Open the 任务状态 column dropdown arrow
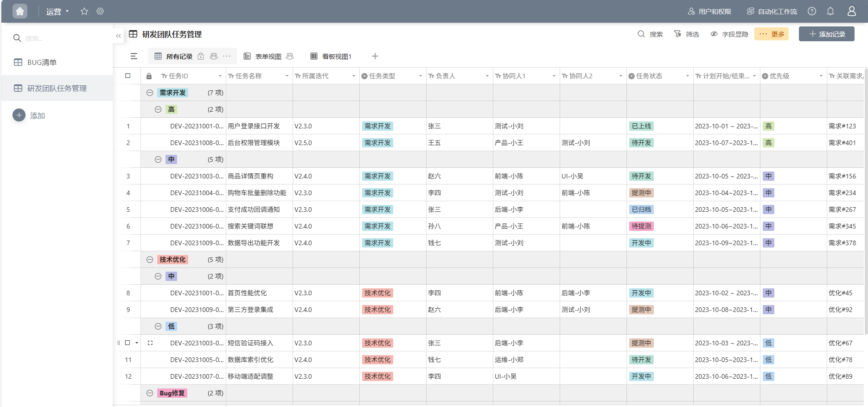 coord(687,76)
